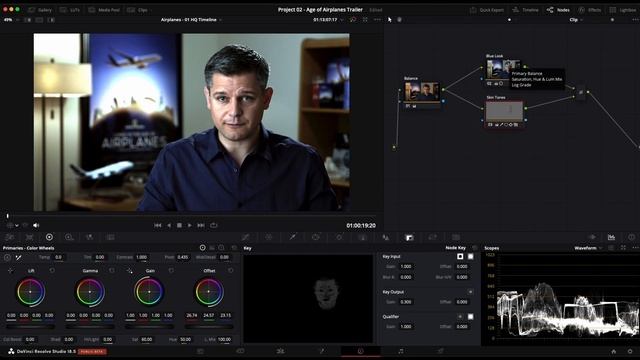
Task: Open the Airplanes - 01 HQ Timeline dropdown
Action: click(191, 20)
